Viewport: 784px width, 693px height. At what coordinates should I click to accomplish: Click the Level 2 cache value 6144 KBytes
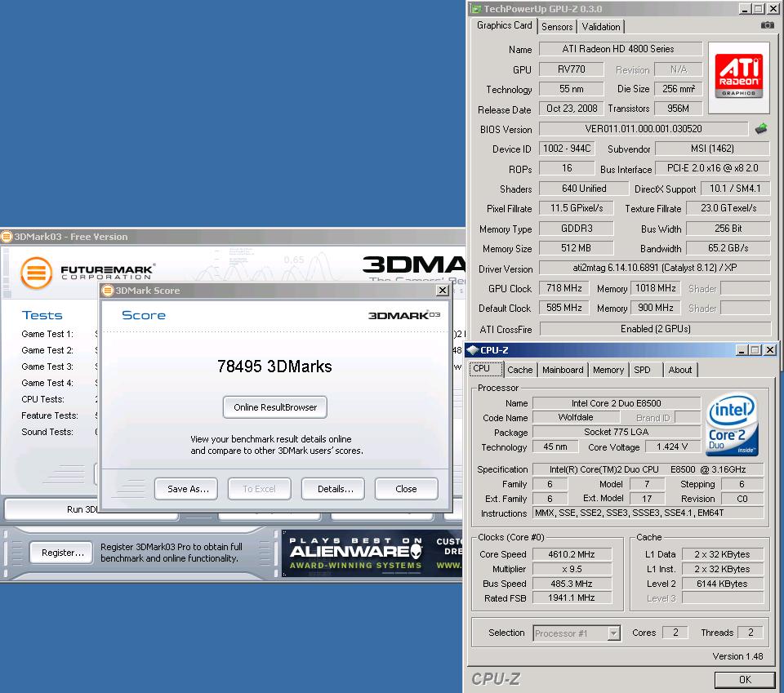coord(723,583)
